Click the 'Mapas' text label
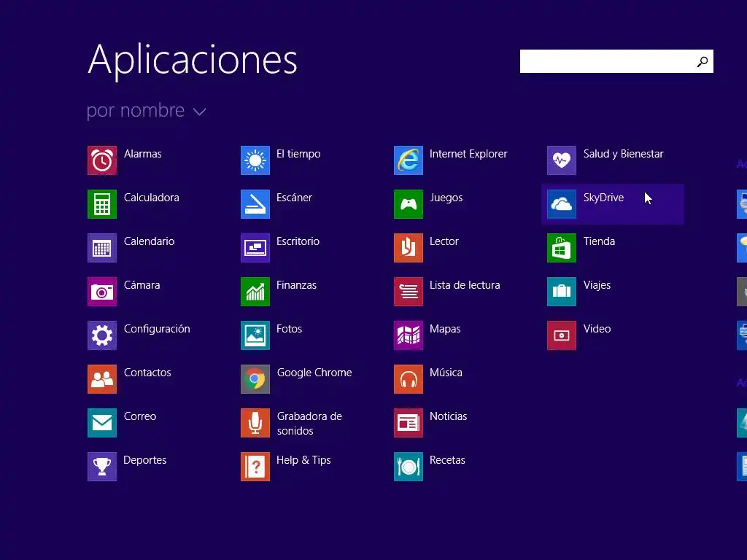 [x=445, y=329]
